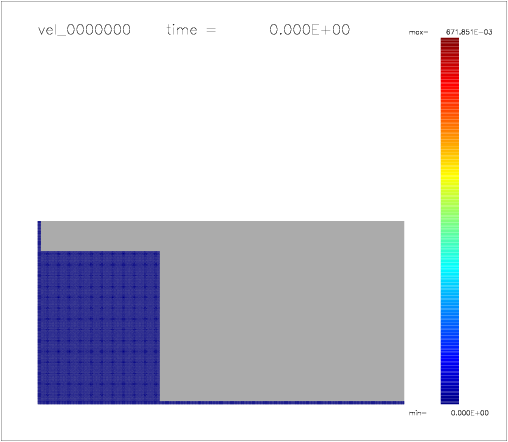Screen dimensions: 508x442
Task: Select the 'min=' label below color bar
Action: pyautogui.click(x=418, y=413)
